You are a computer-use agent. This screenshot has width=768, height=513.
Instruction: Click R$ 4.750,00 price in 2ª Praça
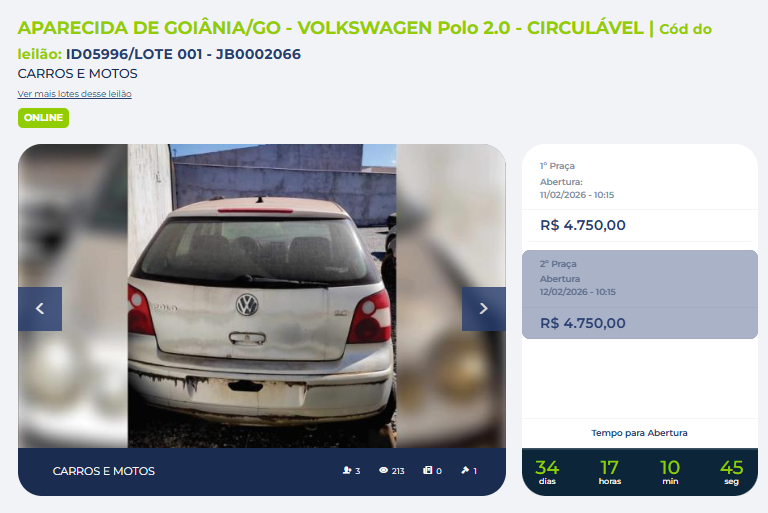(x=583, y=323)
